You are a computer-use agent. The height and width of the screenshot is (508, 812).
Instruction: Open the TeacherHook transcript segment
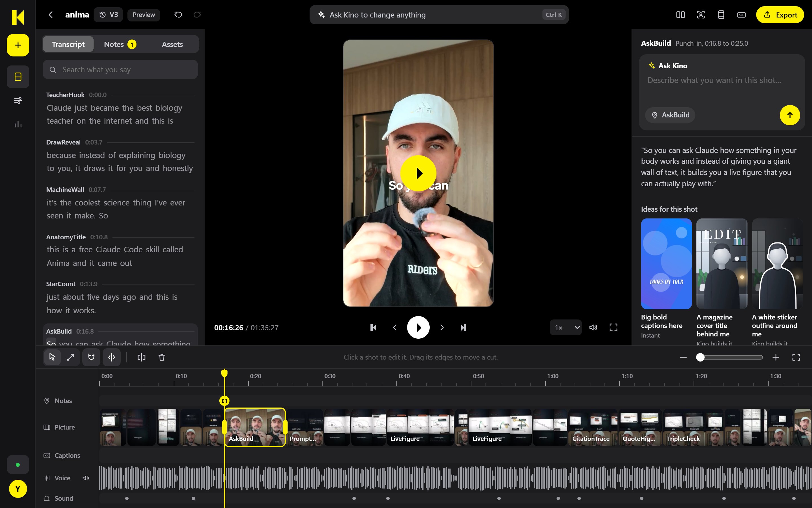[120, 108]
